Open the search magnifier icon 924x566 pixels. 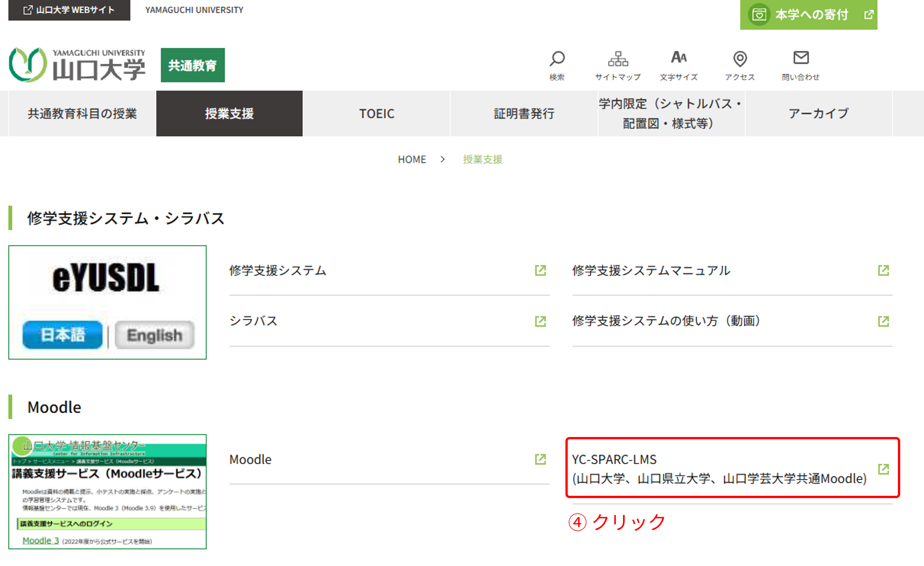pos(557,59)
